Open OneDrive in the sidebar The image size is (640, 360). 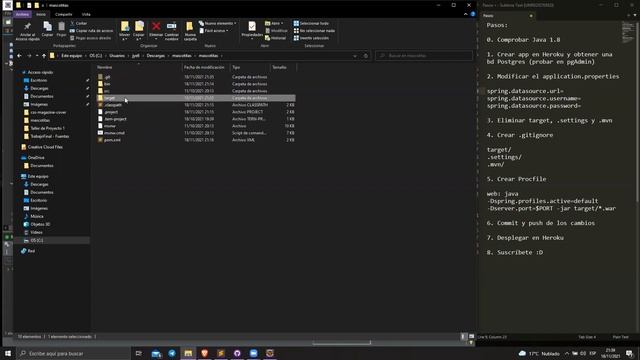point(33,158)
